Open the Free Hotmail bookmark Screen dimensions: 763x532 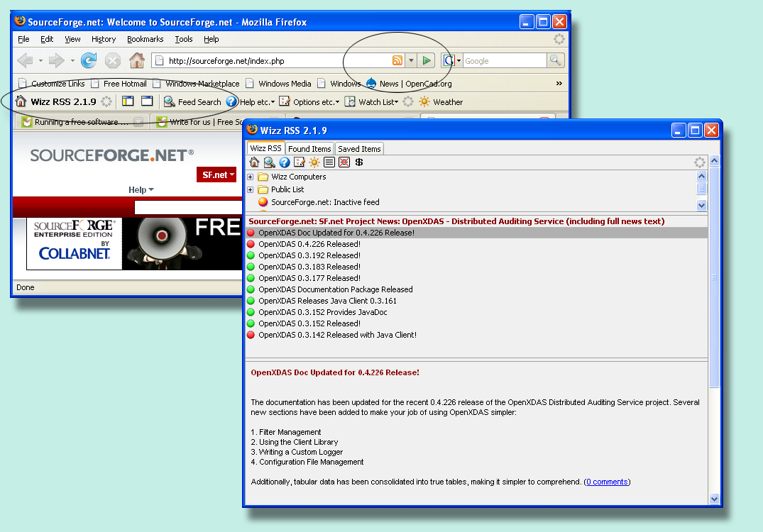(119, 84)
